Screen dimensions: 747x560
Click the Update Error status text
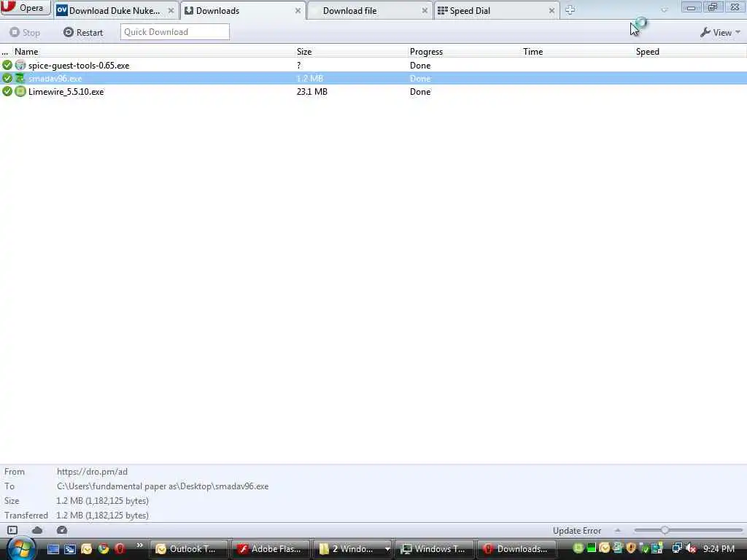coord(577,531)
